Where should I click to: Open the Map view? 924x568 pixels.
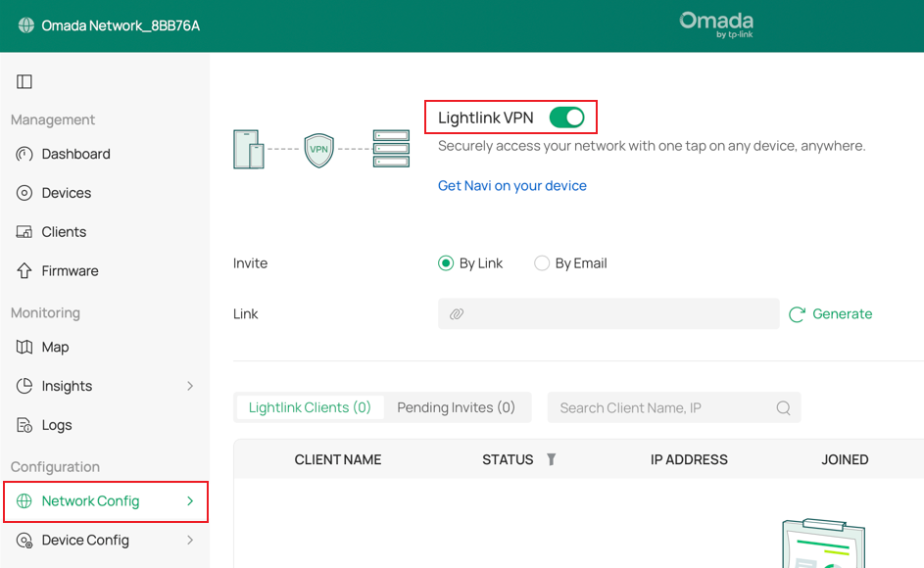pyautogui.click(x=57, y=347)
